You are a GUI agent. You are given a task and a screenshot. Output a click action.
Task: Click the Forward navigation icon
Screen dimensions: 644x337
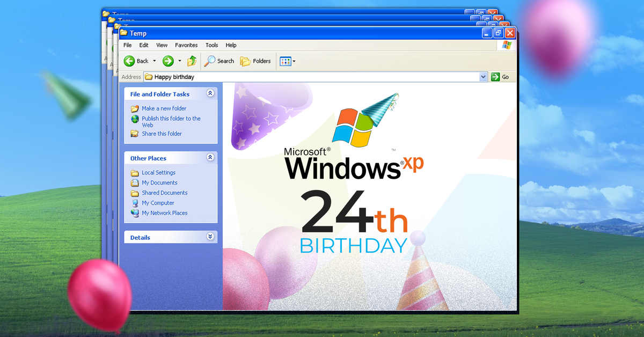pos(168,61)
